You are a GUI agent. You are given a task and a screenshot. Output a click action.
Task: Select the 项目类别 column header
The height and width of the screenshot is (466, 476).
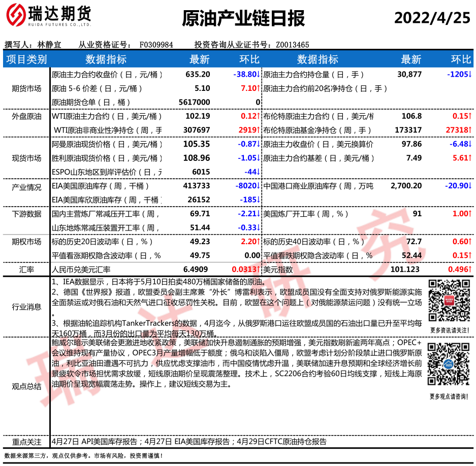26,59
